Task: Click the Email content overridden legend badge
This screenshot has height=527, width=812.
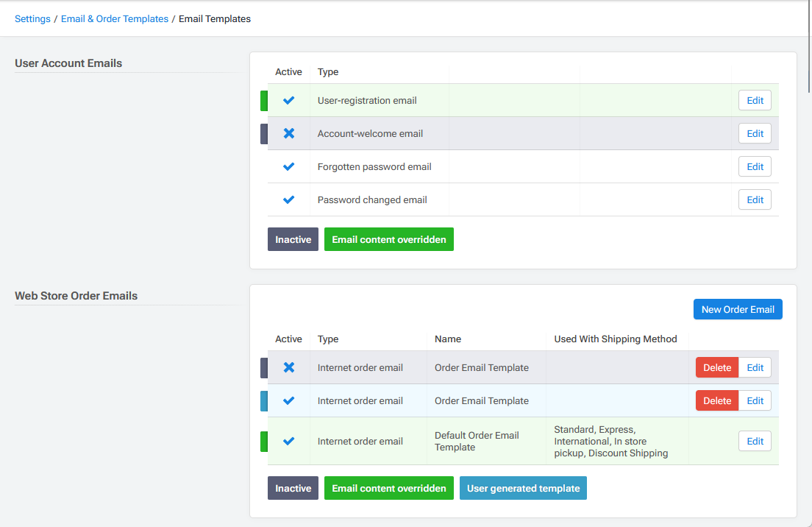Action: tap(388, 239)
